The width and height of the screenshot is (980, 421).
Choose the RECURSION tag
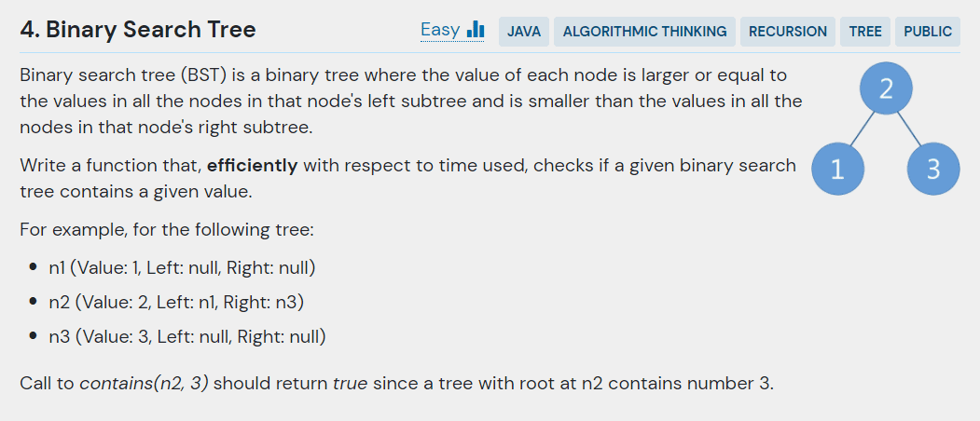788,31
